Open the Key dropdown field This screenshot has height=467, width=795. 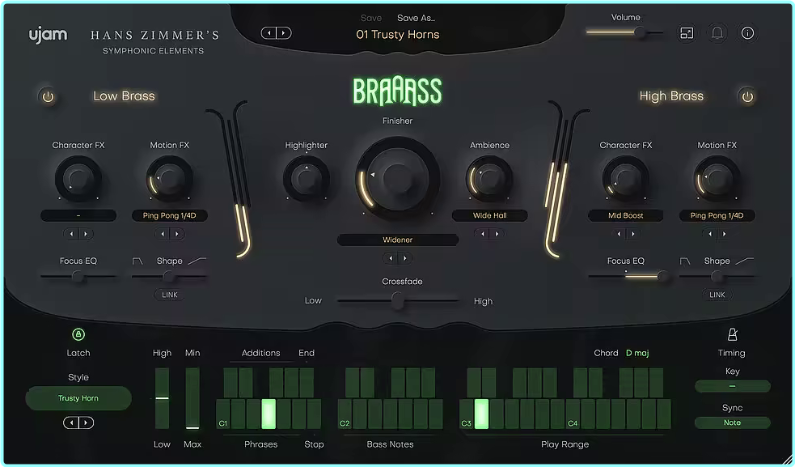pos(732,386)
